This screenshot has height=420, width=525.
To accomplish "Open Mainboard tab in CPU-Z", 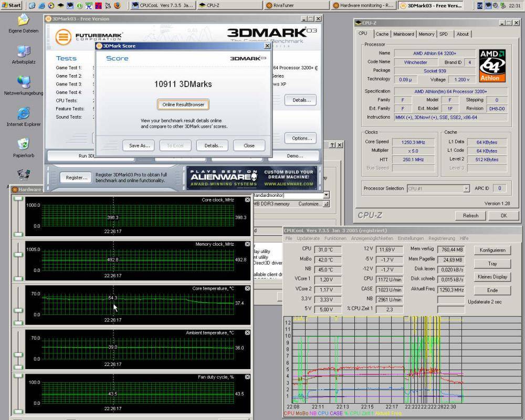I will click(403, 34).
